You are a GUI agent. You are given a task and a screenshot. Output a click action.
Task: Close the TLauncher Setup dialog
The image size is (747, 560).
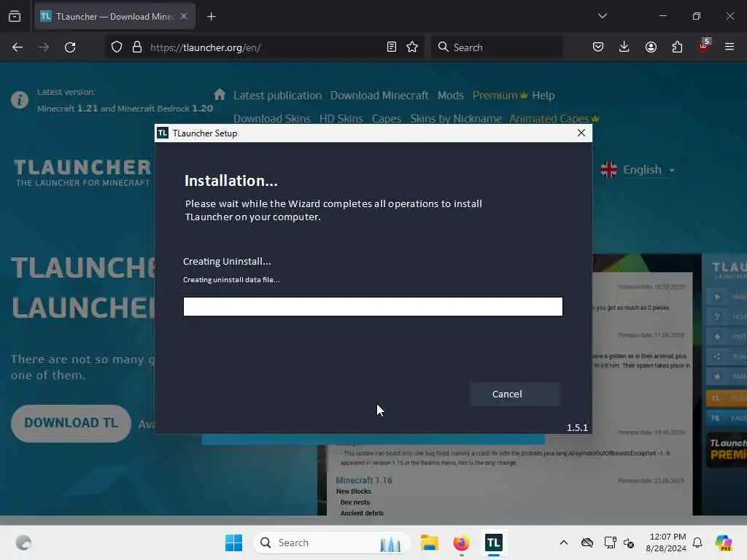pyautogui.click(x=581, y=133)
